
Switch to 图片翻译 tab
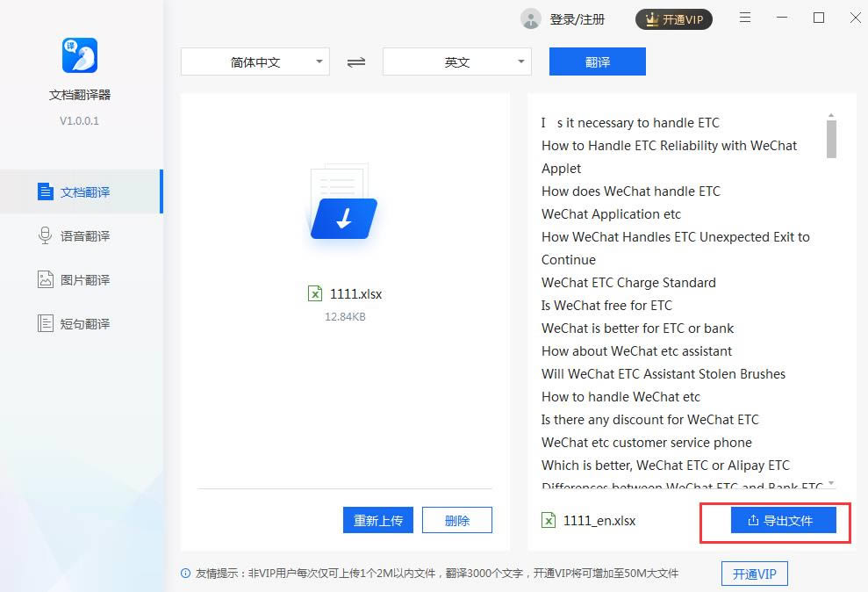click(x=80, y=279)
